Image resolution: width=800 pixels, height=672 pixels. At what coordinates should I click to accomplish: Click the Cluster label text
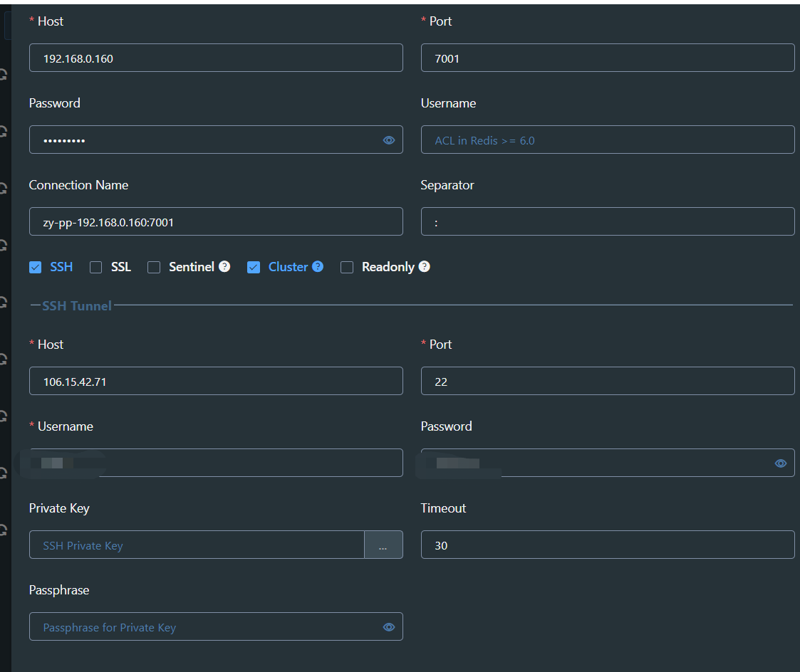pos(289,267)
